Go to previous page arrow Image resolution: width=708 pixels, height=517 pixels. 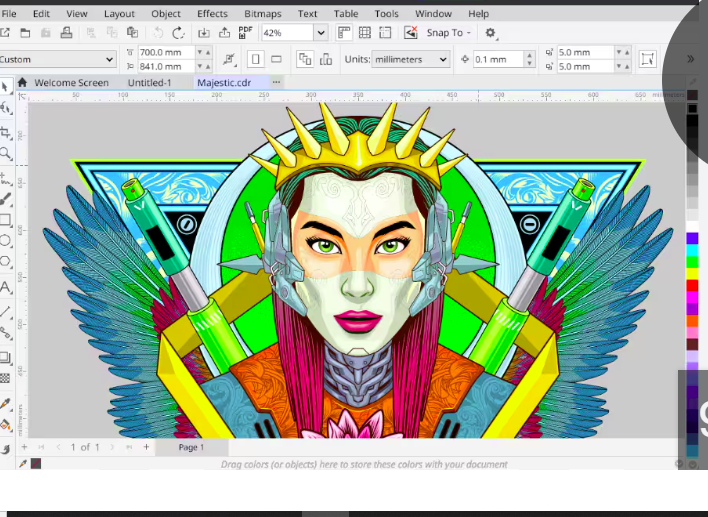click(x=58, y=447)
